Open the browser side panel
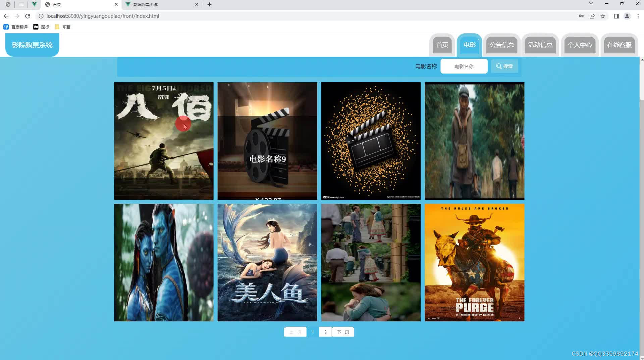Image resolution: width=644 pixels, height=360 pixels. pos(616,16)
